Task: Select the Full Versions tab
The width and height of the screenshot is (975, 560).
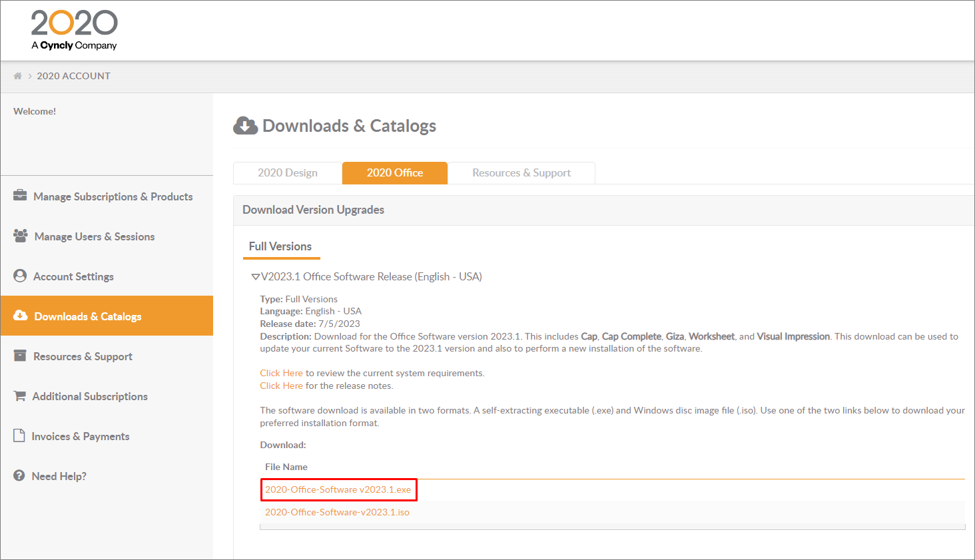Action: pyautogui.click(x=280, y=246)
